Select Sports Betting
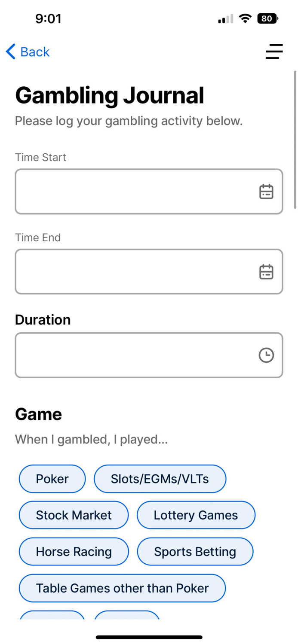The width and height of the screenshot is (298, 644). tap(195, 551)
